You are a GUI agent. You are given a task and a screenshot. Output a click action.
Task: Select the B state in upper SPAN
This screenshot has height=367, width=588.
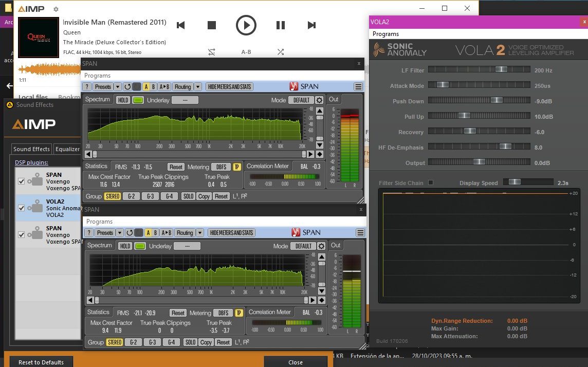pos(153,87)
